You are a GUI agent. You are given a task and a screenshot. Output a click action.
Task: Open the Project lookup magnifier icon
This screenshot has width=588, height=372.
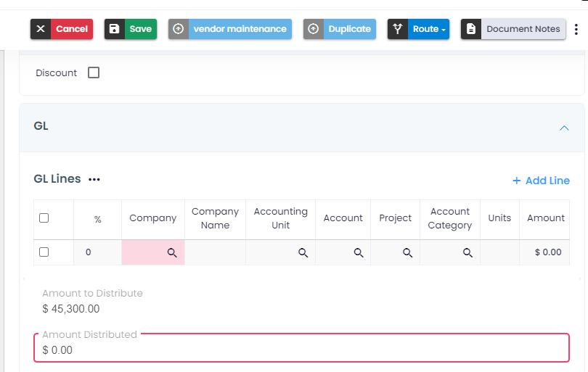click(408, 252)
